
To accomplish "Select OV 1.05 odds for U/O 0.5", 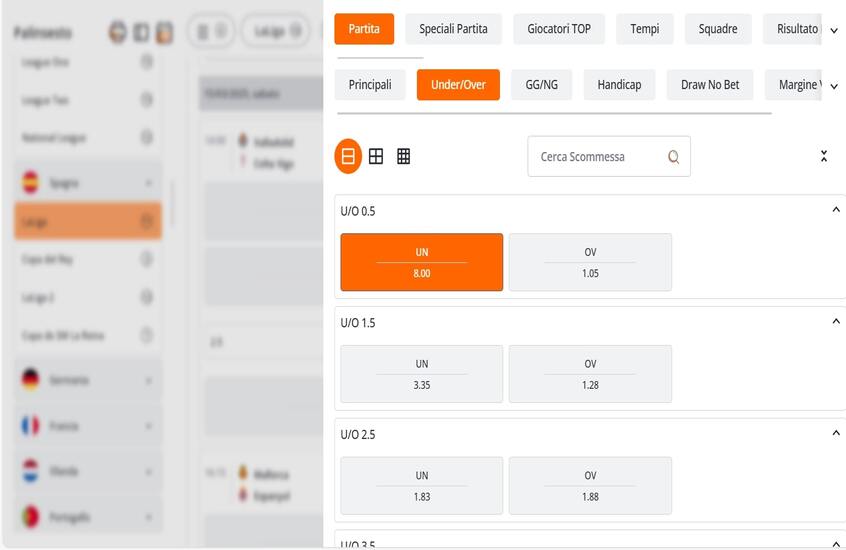I will [x=590, y=262].
